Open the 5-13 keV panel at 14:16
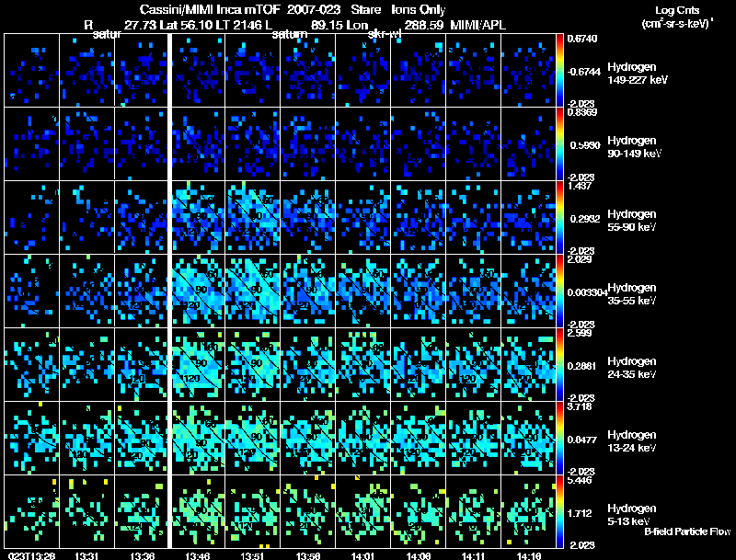Viewport: 736px width, 560px height. pyautogui.click(x=528, y=511)
